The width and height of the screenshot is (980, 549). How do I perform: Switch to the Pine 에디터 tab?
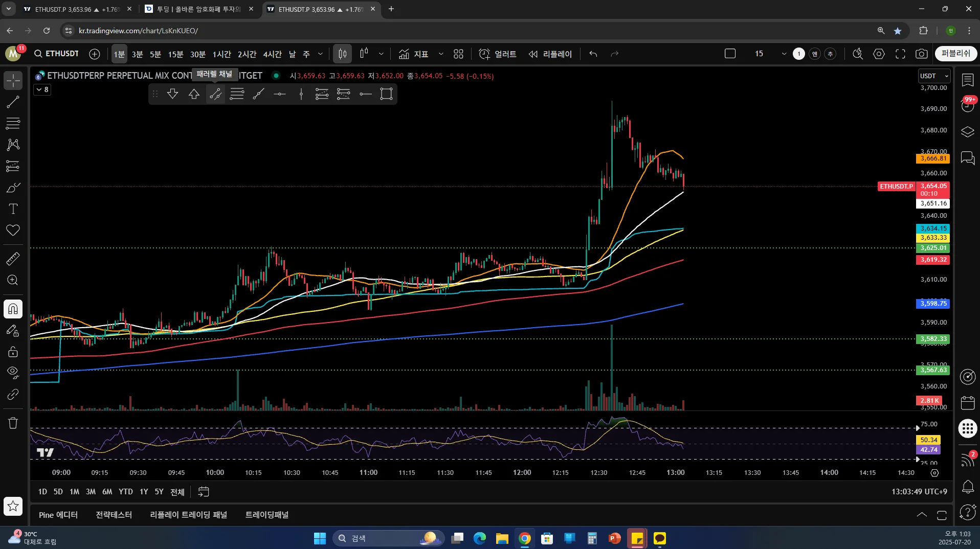pyautogui.click(x=58, y=515)
